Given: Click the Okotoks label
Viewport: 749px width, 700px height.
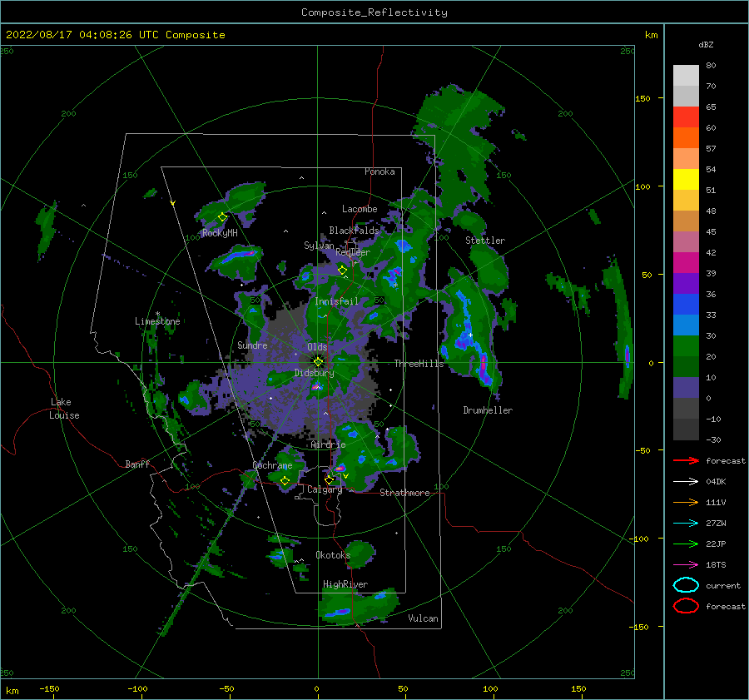Looking at the screenshot, I should click(x=333, y=555).
